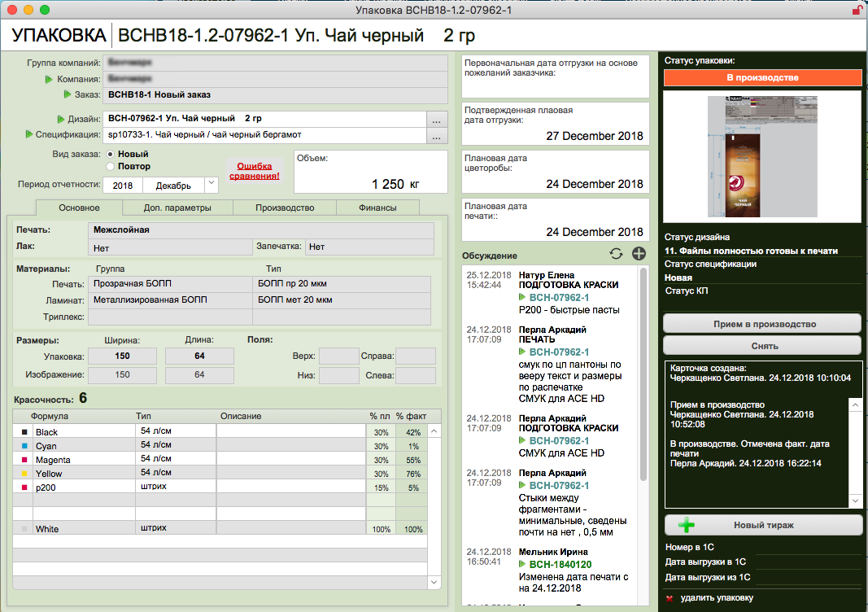
Task: Switch to the Финансы tab
Action: [377, 208]
